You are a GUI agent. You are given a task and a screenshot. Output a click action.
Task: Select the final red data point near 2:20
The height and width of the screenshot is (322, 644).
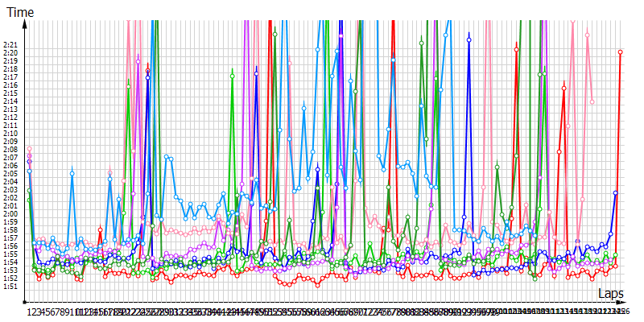coord(621,52)
